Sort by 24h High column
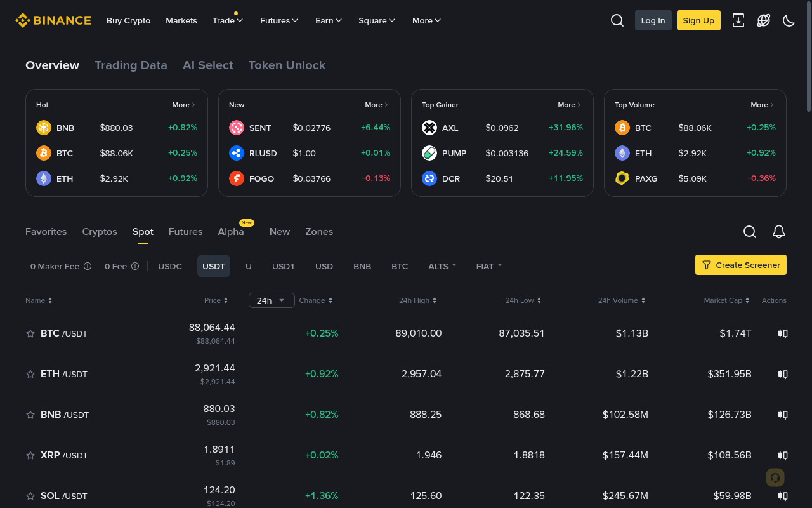 417,300
